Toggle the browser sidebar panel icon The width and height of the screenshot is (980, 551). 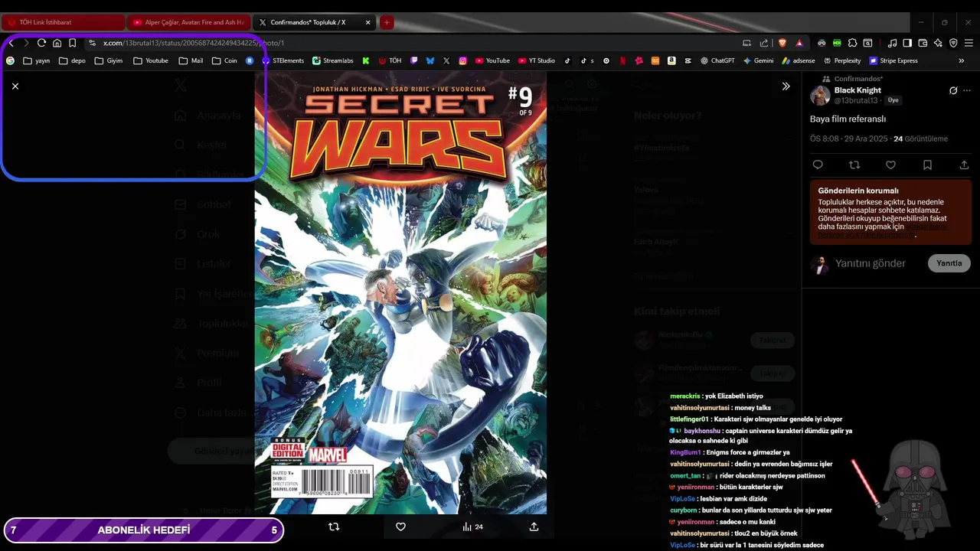tap(907, 43)
